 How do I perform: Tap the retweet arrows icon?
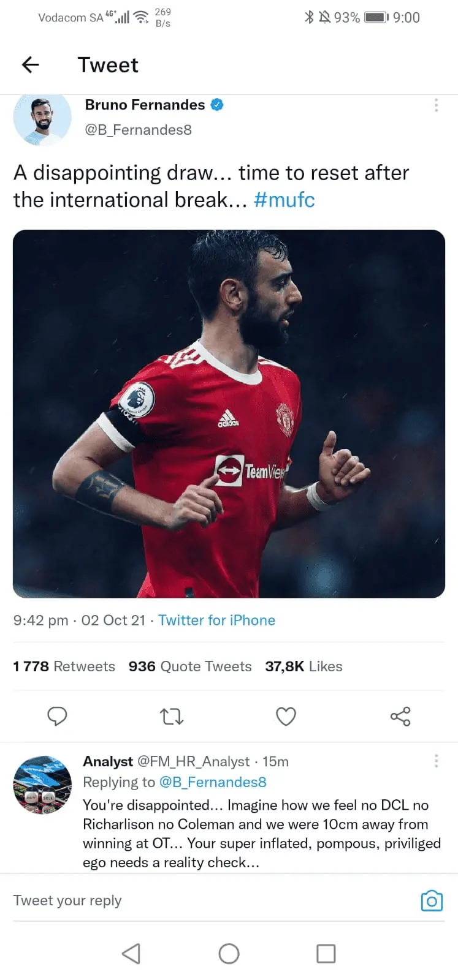pyautogui.click(x=172, y=716)
